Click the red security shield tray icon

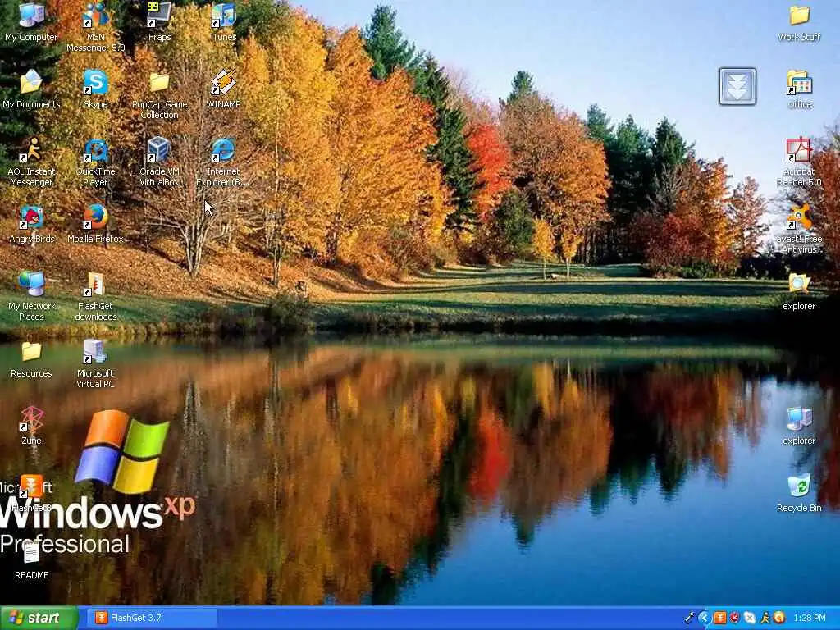[x=735, y=618]
